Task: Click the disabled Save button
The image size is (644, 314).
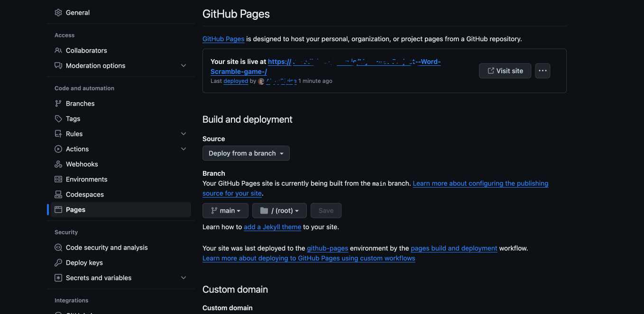Action: pyautogui.click(x=326, y=211)
